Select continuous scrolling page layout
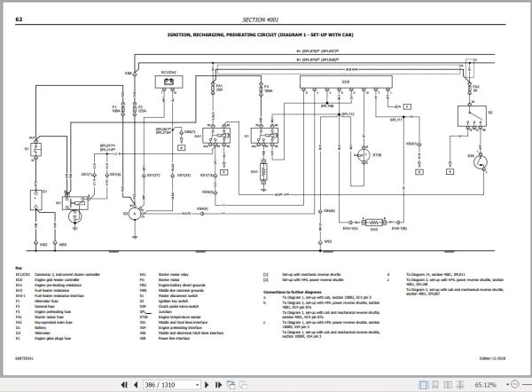 [x=435, y=385]
